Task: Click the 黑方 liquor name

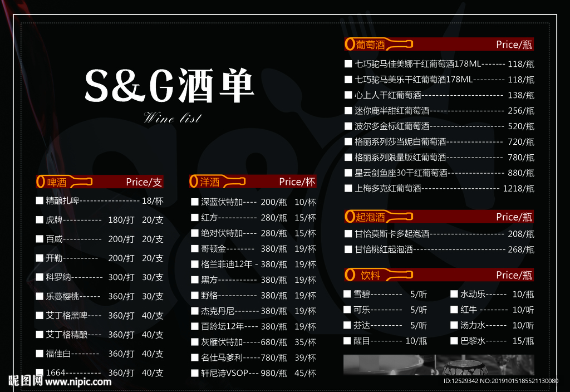Action: pyautogui.click(x=209, y=280)
